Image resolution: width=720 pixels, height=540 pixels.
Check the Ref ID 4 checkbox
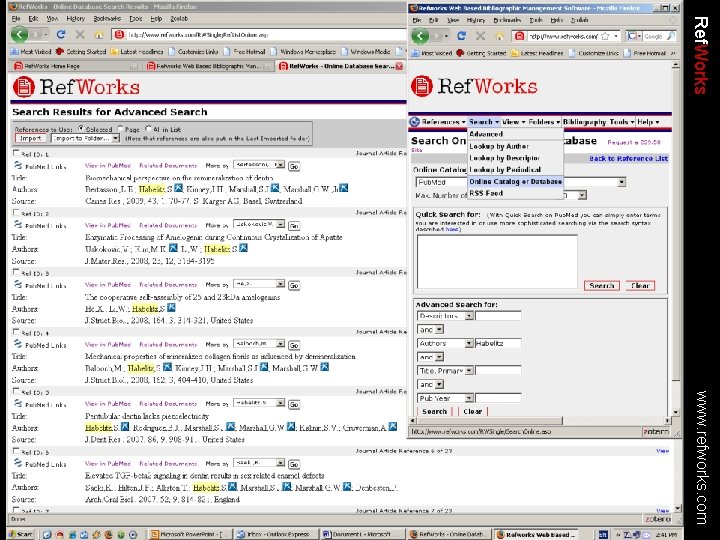[x=16, y=332]
